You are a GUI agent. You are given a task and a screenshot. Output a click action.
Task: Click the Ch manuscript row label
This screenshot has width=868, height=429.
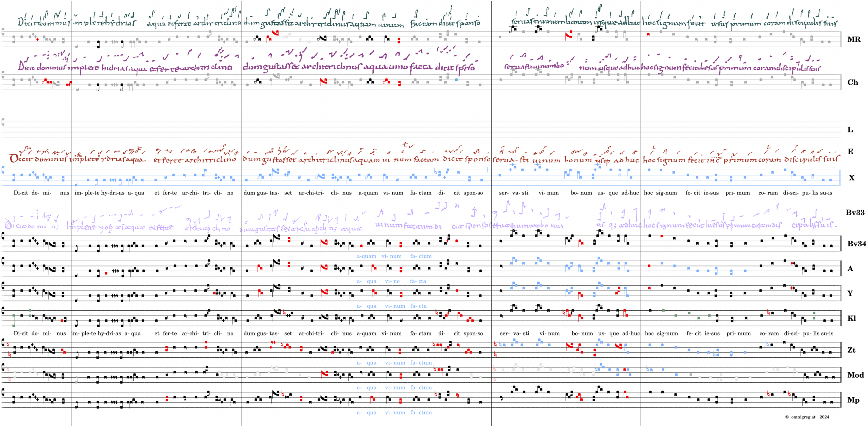point(853,82)
